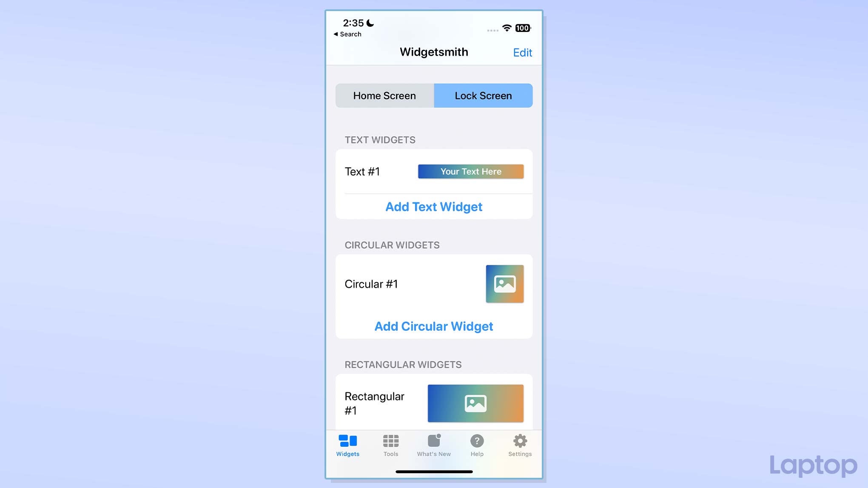Switch to the Home Screen tab
Screen dimensions: 868x488
[384, 95]
